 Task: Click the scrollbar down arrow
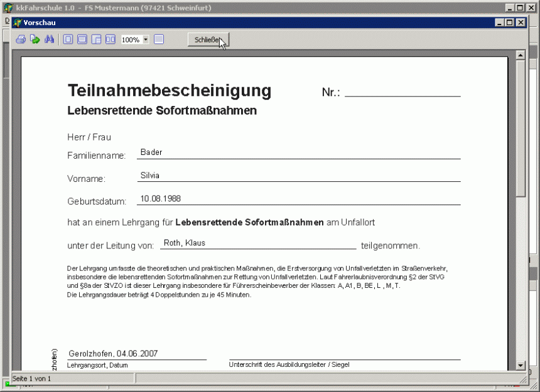coord(521,366)
